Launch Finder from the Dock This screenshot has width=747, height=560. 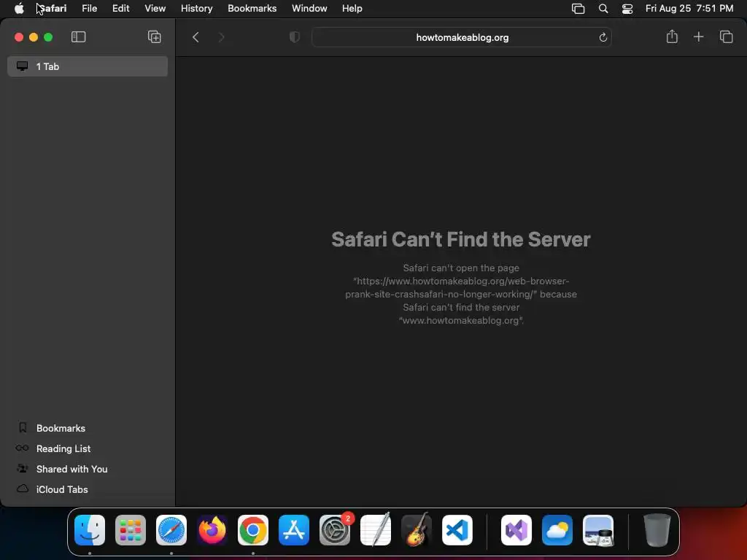(x=90, y=529)
